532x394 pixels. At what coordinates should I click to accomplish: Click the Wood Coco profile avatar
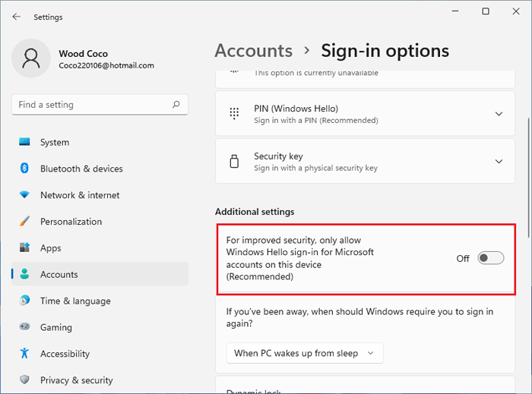[x=31, y=58]
